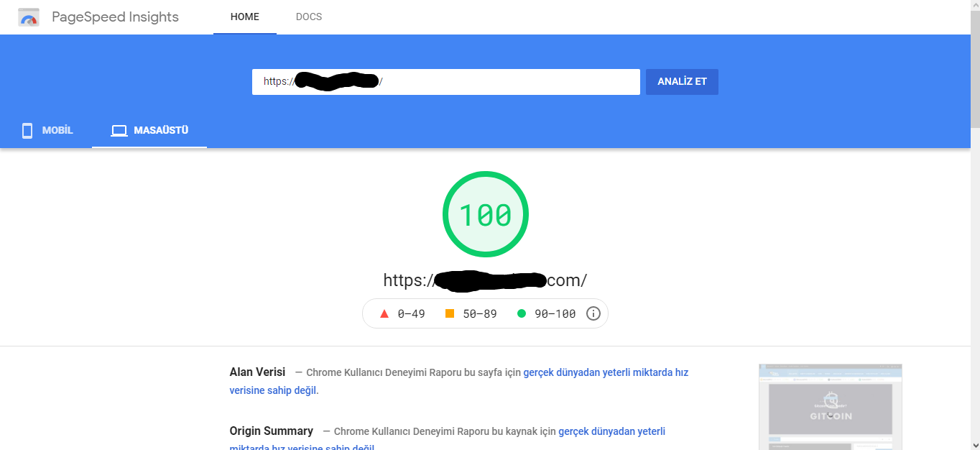Open the 'gerçek dünyadan yeterli miktarda hız' link under Alan Verisi

click(x=606, y=372)
